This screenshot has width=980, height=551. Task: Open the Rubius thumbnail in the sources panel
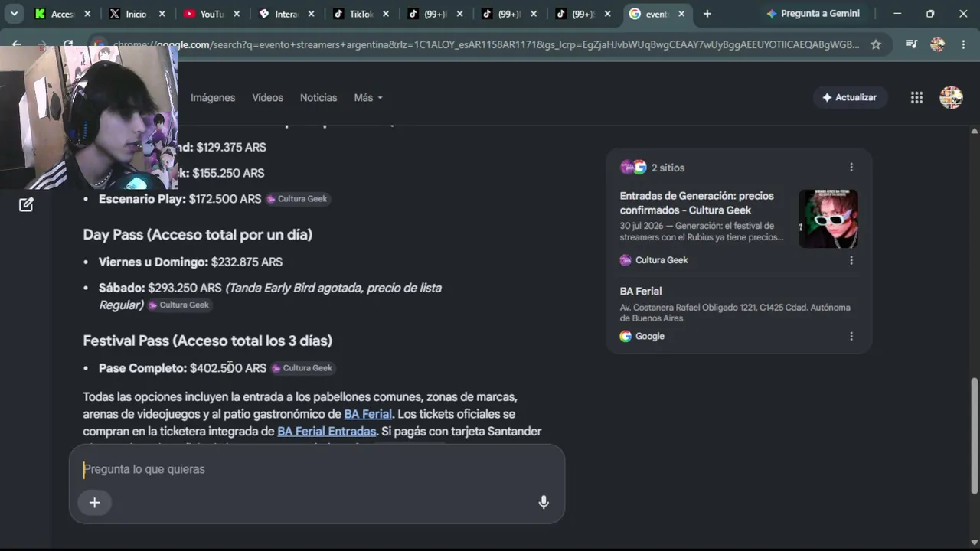828,219
